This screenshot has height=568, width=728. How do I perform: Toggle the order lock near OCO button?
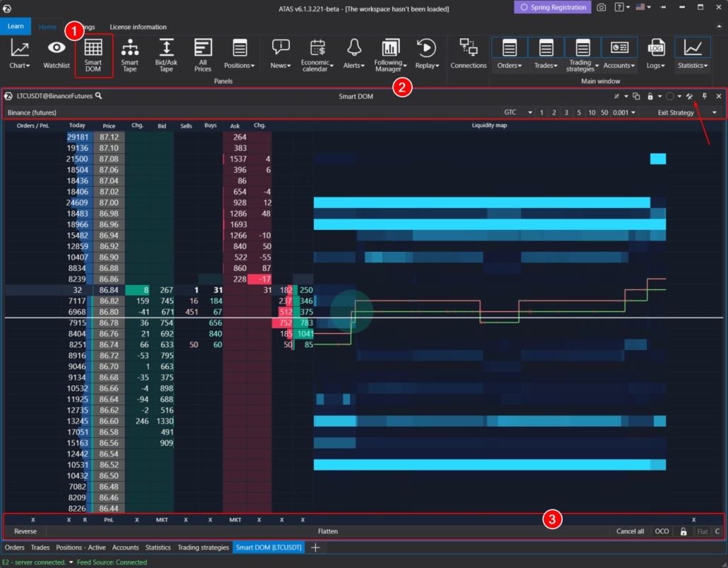click(x=683, y=531)
